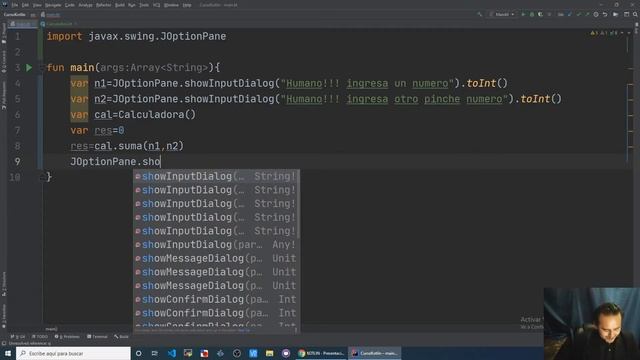Viewport: 640px width, 360px height.
Task: Click the import javax.swing.JOptionPane line
Action: 136,36
